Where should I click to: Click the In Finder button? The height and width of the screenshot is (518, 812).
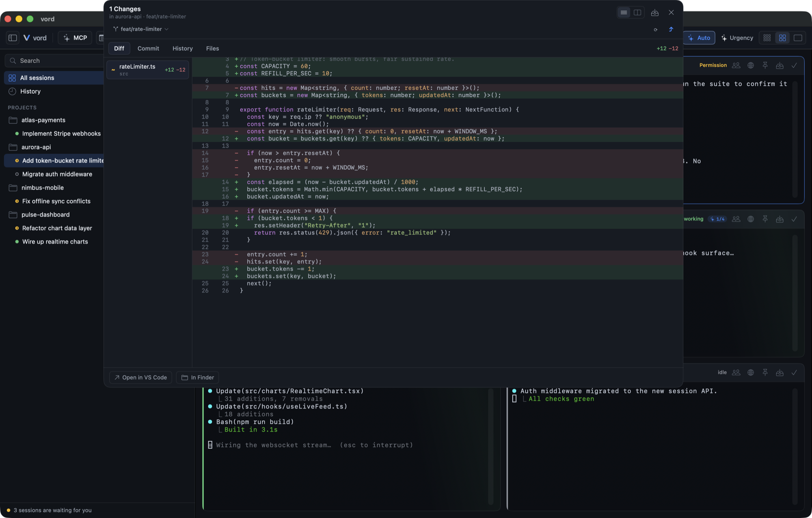point(198,377)
